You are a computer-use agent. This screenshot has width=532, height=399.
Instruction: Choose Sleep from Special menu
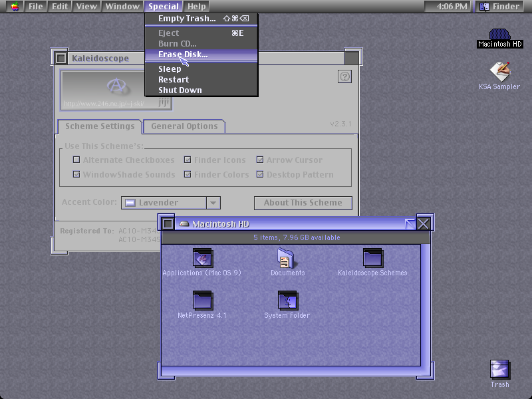pos(201,69)
